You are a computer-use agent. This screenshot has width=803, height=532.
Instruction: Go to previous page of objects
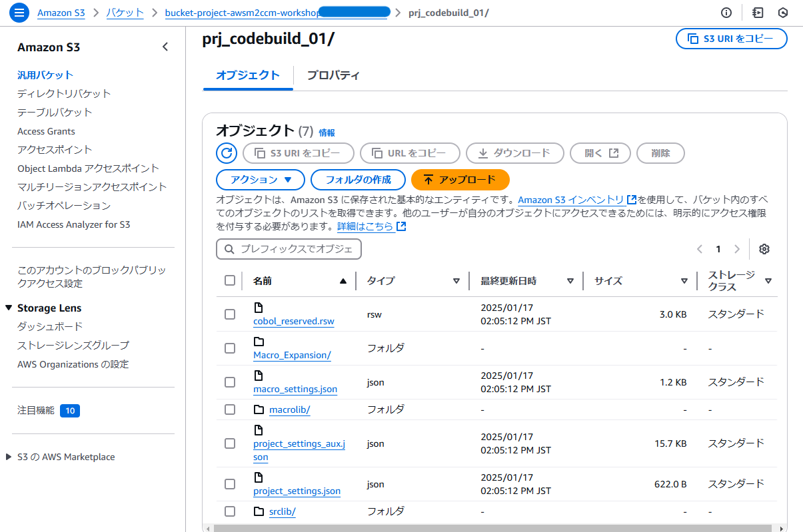click(x=700, y=249)
